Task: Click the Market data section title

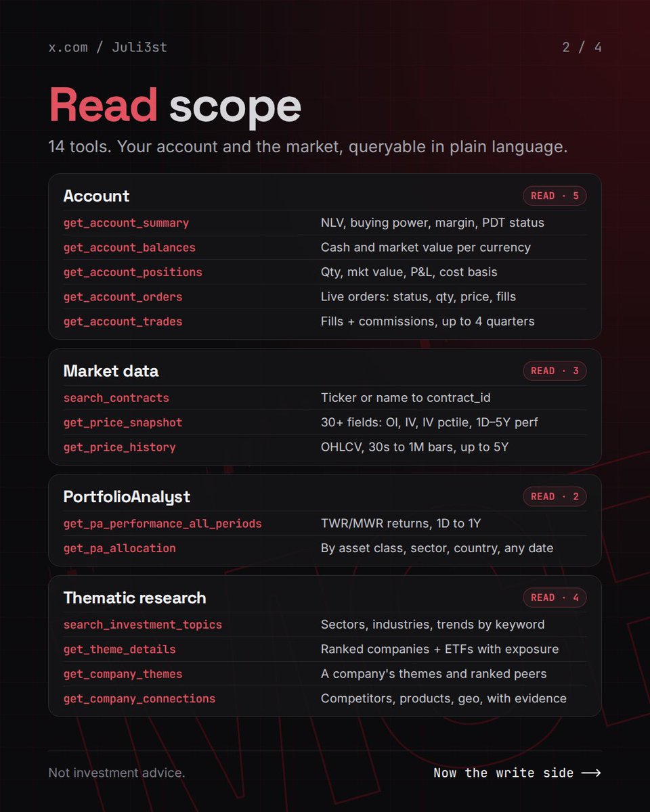Action: [111, 371]
